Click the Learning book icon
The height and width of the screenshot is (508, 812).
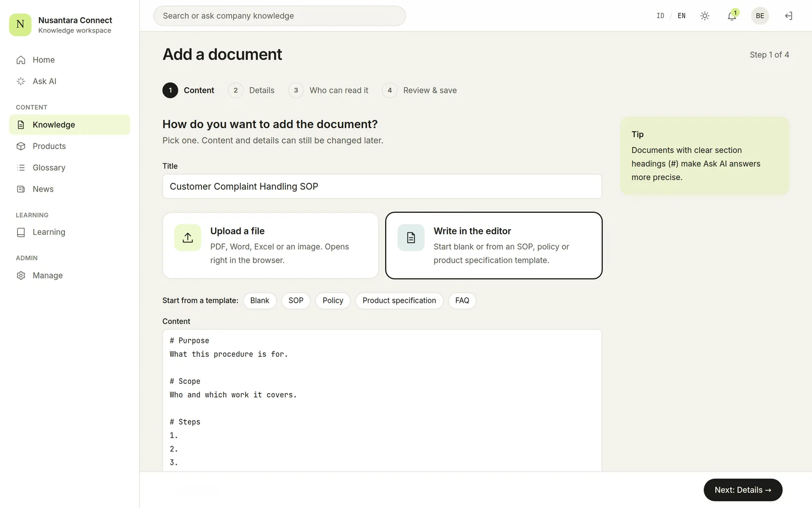(x=21, y=232)
